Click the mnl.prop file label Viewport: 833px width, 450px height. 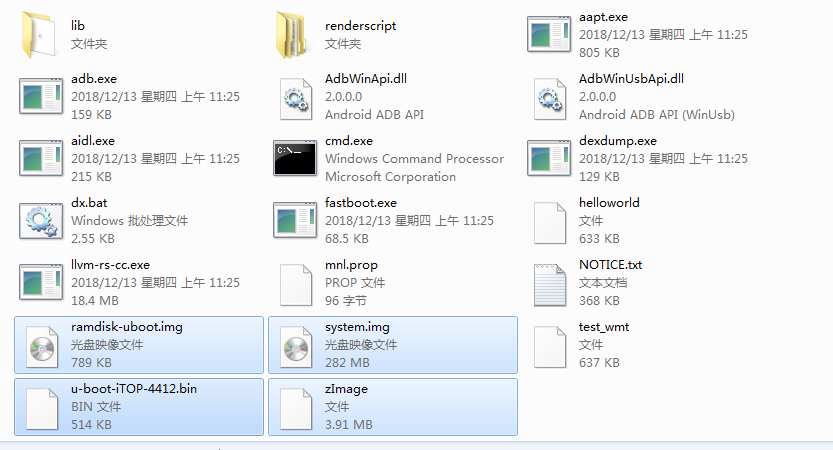[351, 265]
